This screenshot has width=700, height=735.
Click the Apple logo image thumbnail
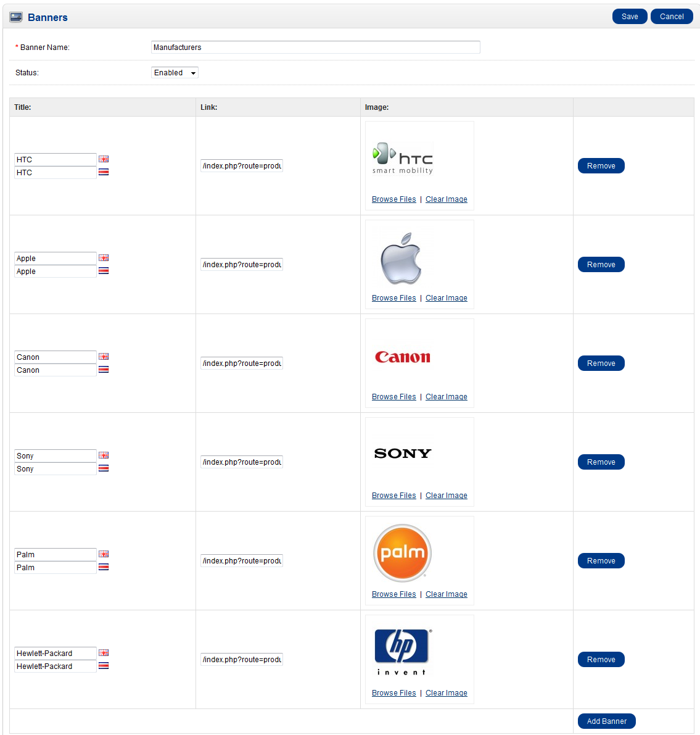(401, 259)
